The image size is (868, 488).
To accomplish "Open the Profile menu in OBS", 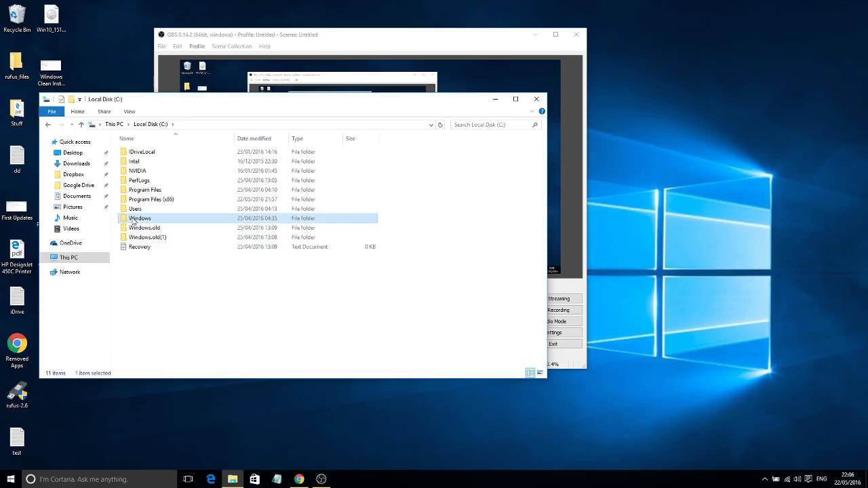I will pos(197,46).
